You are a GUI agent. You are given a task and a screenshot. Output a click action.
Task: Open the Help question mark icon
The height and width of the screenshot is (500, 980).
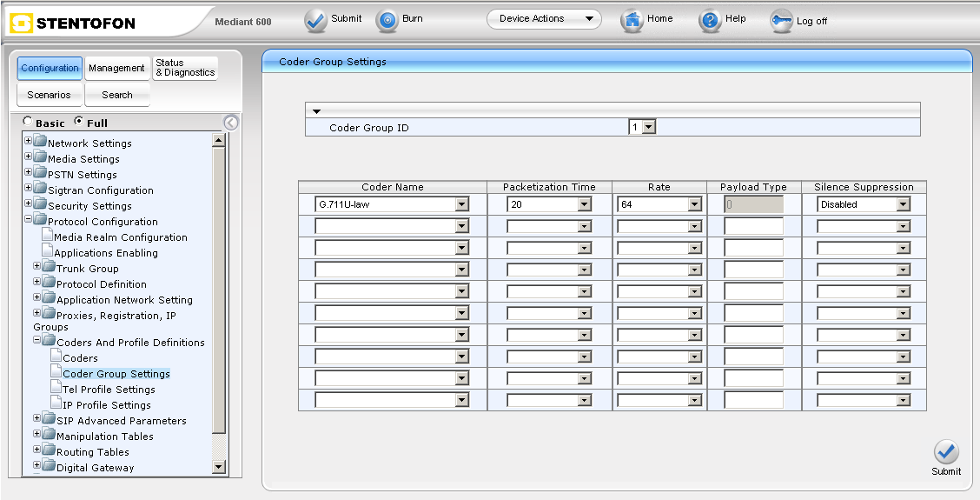tap(710, 20)
